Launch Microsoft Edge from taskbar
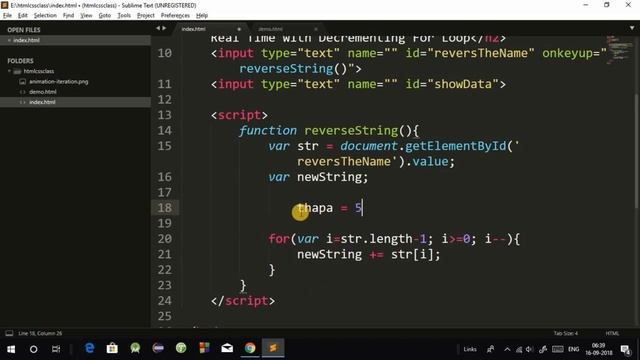This screenshot has height=360, width=640. pos(89,348)
